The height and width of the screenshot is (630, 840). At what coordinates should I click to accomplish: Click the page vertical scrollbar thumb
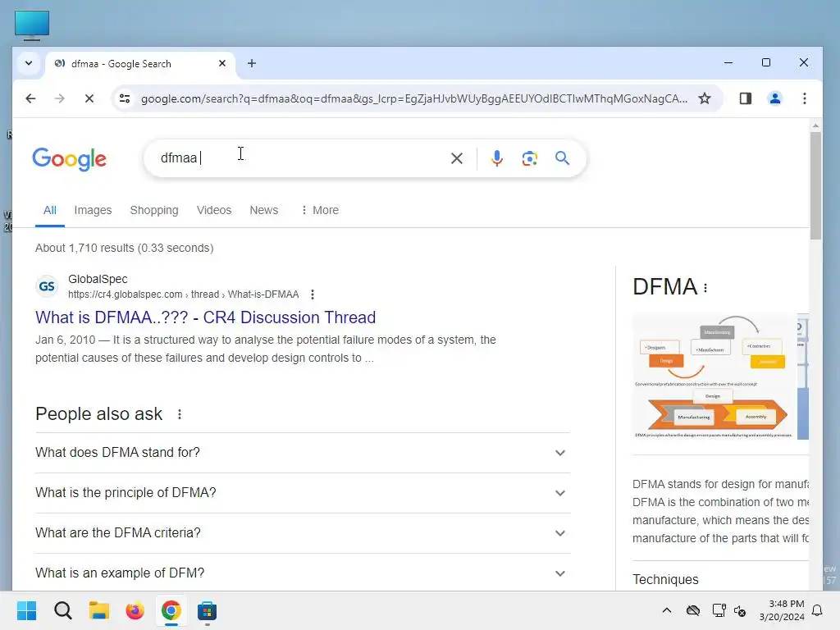(815, 185)
